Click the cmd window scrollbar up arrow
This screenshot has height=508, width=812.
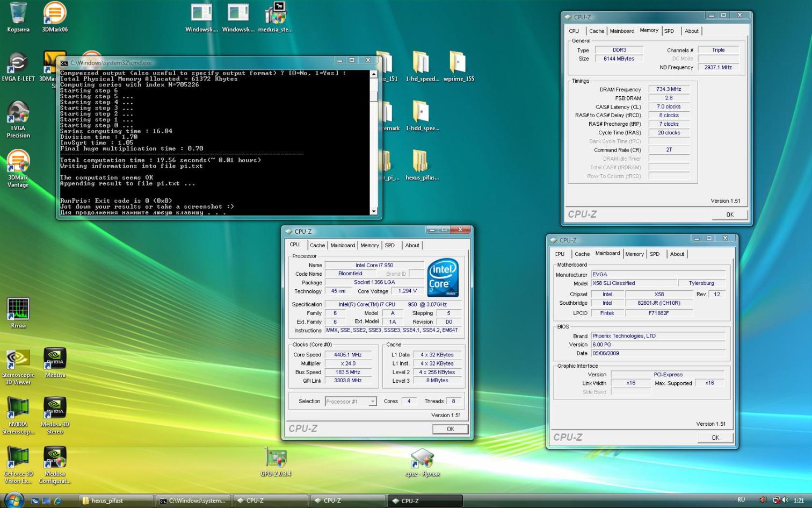coord(374,74)
